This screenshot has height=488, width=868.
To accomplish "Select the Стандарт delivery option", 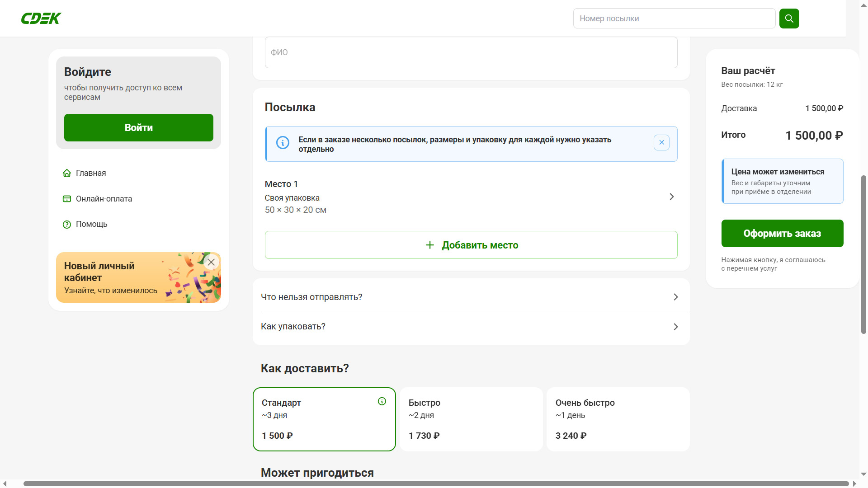I will [324, 419].
